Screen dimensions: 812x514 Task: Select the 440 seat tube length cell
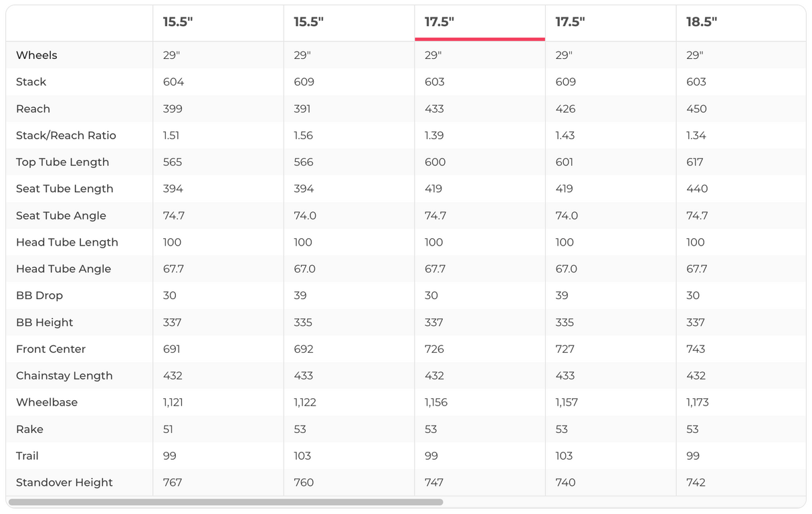[697, 189]
